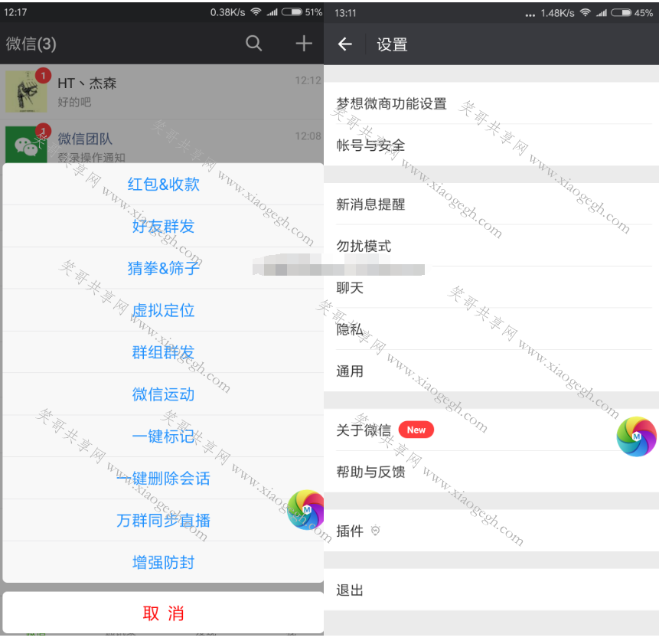Image resolution: width=659 pixels, height=644 pixels.
Task: Tap the 好的吧 message preview
Action: coord(74,102)
